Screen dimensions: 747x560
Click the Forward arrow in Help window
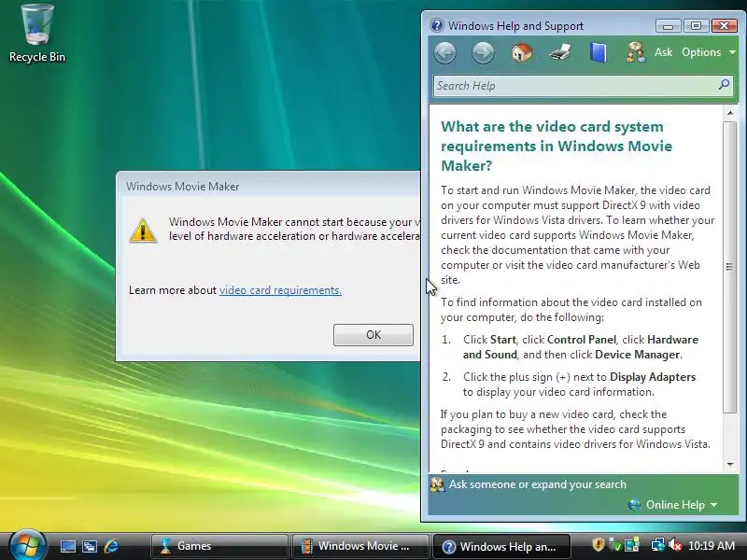tap(483, 52)
